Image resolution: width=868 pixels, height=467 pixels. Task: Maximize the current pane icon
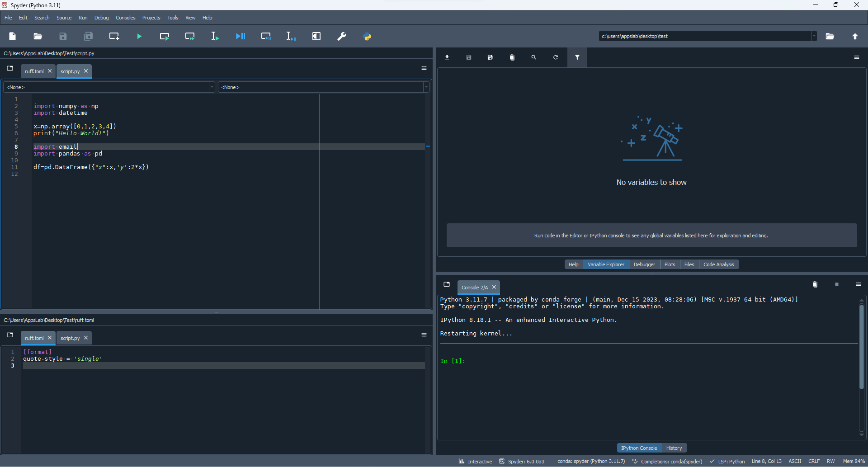pyautogui.click(x=316, y=36)
